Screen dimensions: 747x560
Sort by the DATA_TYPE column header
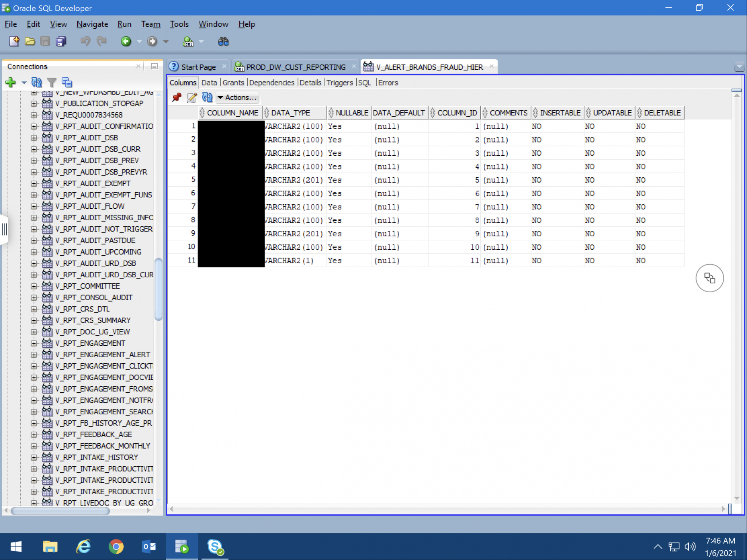[291, 113]
